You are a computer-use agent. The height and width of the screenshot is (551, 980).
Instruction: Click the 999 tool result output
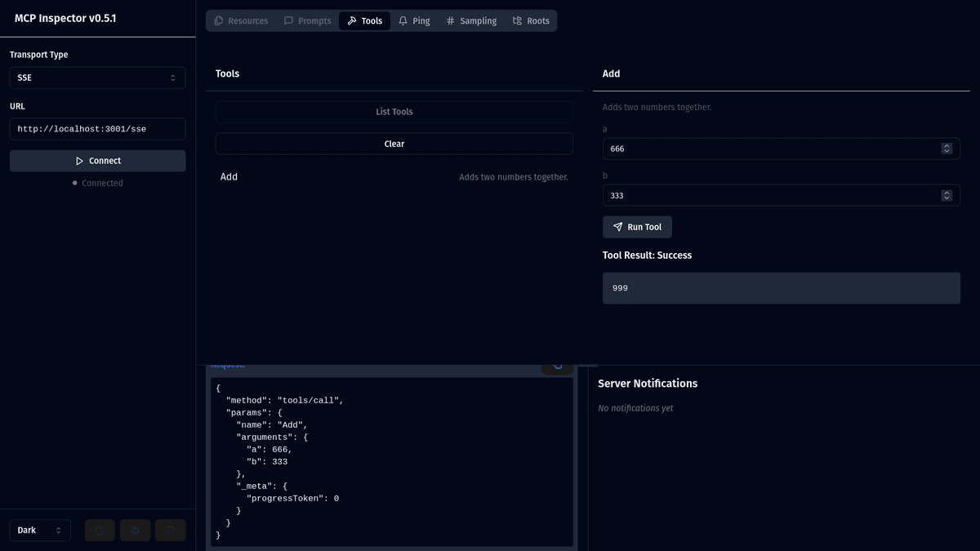(x=782, y=288)
